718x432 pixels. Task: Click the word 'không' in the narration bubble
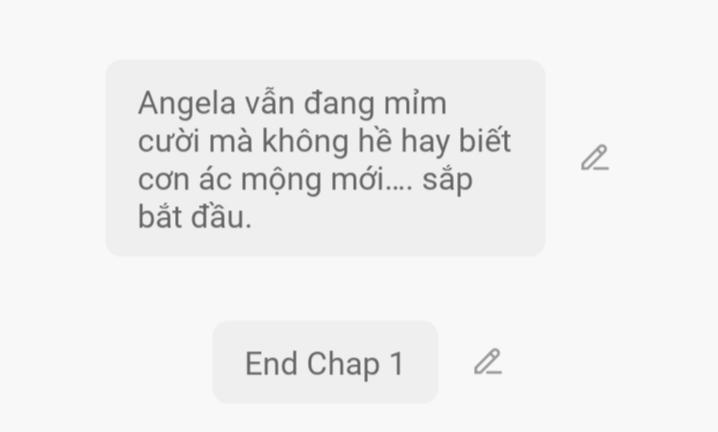(x=305, y=142)
